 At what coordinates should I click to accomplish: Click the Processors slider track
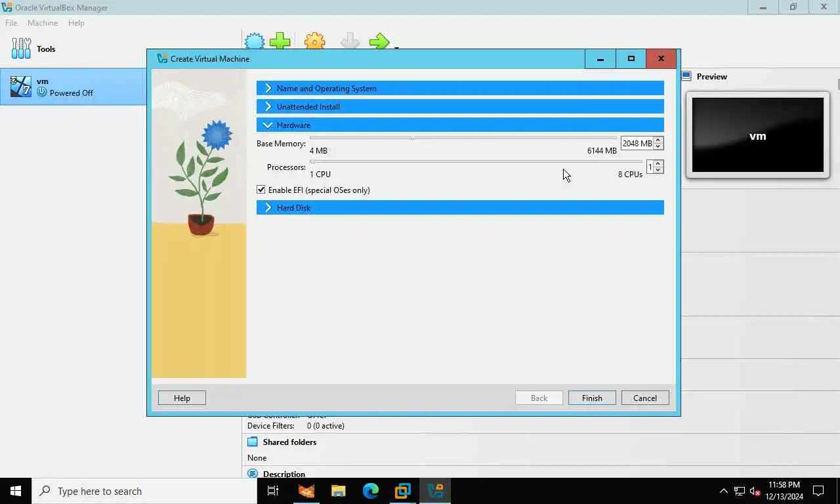(476, 161)
